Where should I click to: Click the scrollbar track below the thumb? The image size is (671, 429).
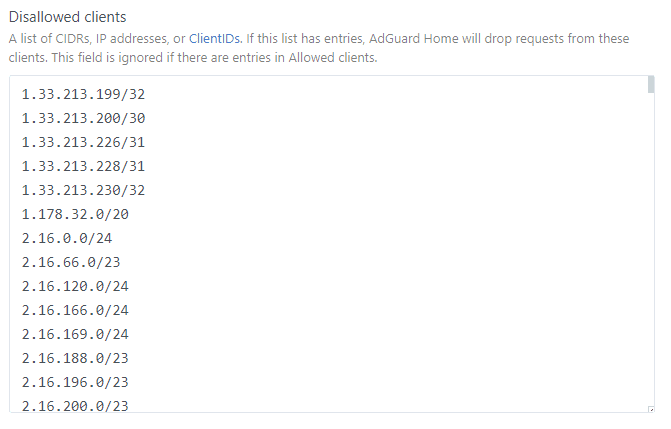[651, 248]
